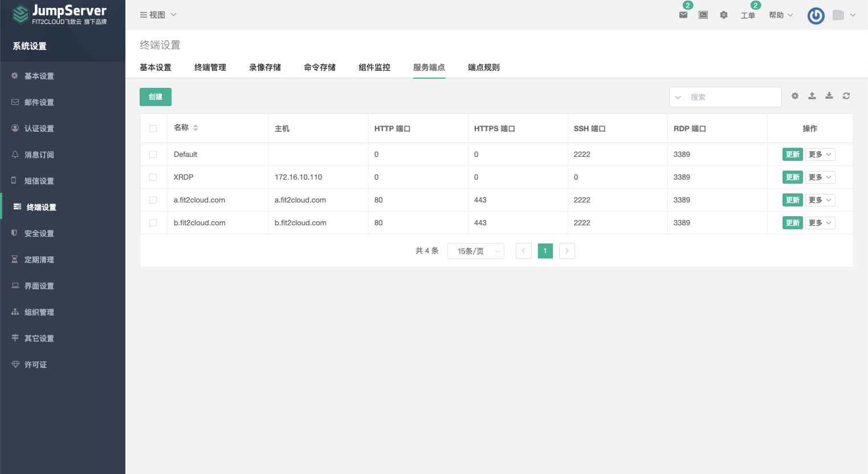Check the select-all checkbox in table header
868x474 pixels.
(x=153, y=128)
